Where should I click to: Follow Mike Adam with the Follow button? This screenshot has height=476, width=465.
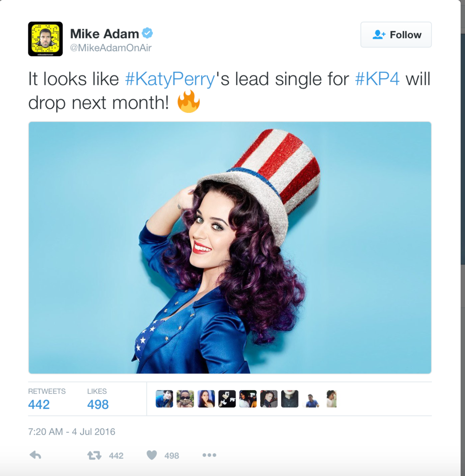click(396, 34)
